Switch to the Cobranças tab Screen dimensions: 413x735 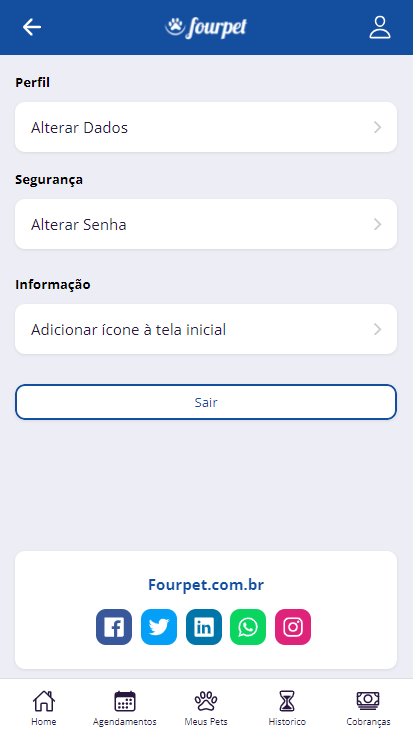pyautogui.click(x=368, y=708)
